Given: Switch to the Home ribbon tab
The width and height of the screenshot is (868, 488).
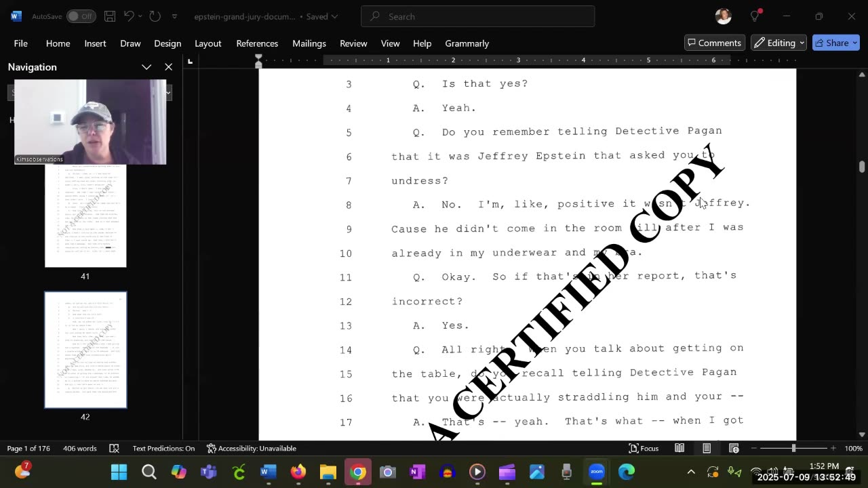Looking at the screenshot, I should click(58, 43).
